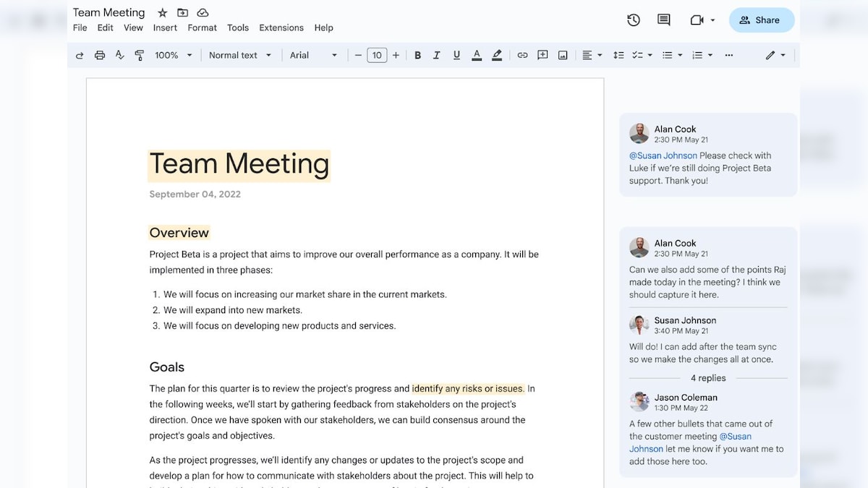Screen dimensions: 868x488
Task: Open the text color picker
Action: click(x=477, y=55)
